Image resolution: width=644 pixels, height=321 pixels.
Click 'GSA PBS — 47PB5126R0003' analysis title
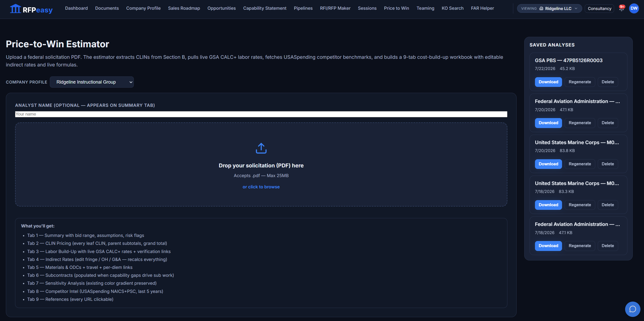(569, 61)
